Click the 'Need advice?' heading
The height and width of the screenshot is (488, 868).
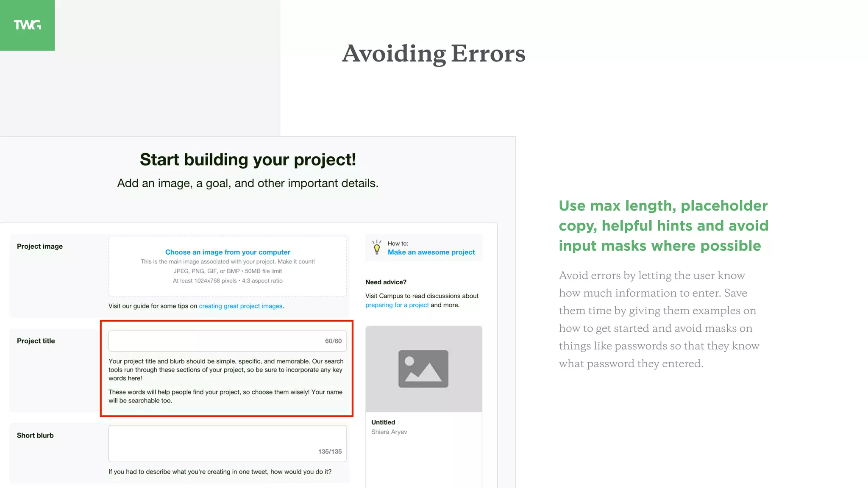click(386, 282)
